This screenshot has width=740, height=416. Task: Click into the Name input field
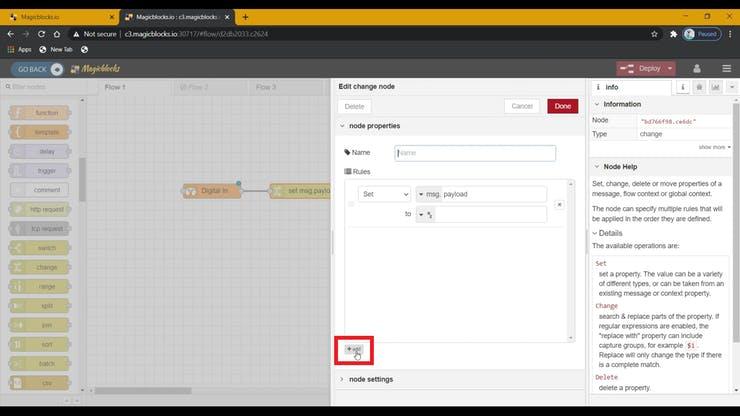pyautogui.click(x=475, y=153)
